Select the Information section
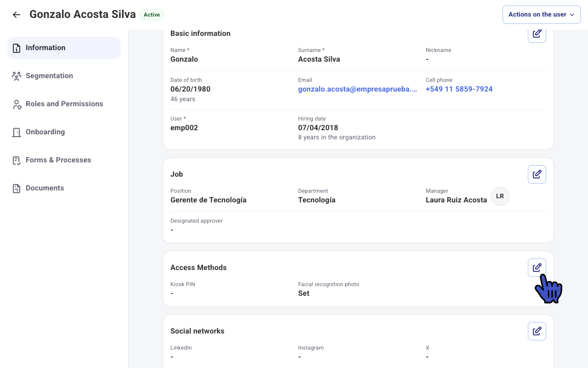 (64, 48)
